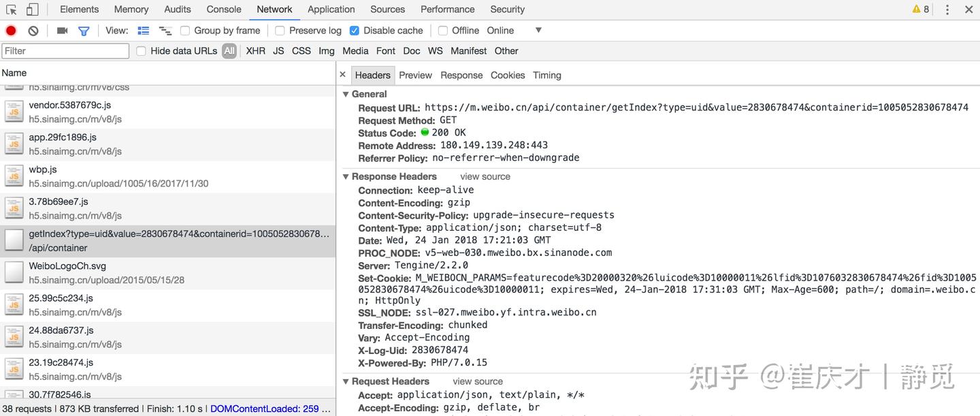Switch to the Console panel tab

[x=224, y=10]
